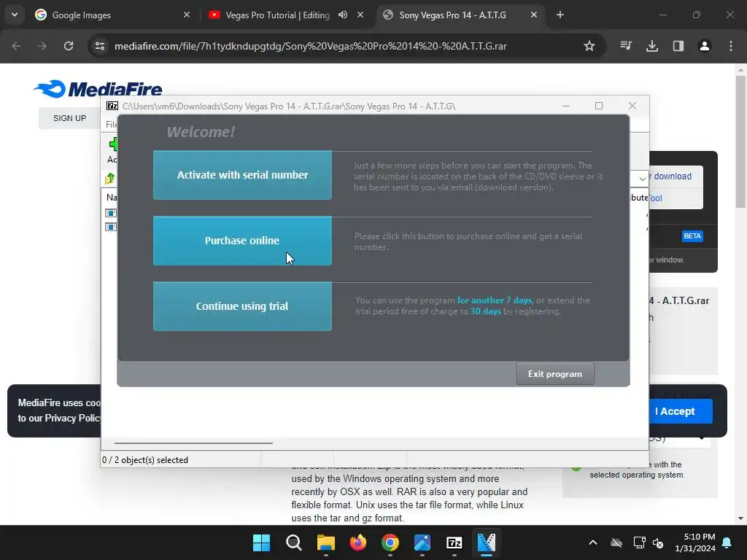The width and height of the screenshot is (747, 560).
Task: Click 7-Zip Up folder icon
Action: coord(110,179)
